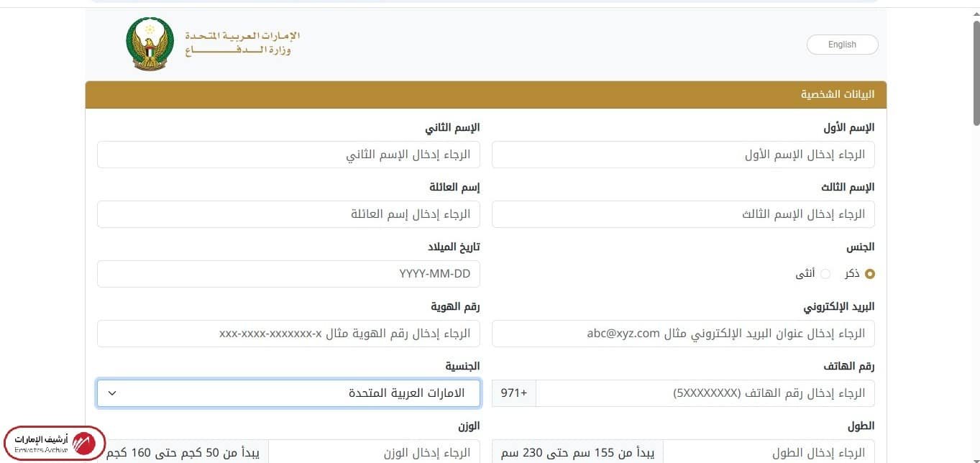Select the male (ذكر) radio button
This screenshot has width=980, height=463.
871,273
